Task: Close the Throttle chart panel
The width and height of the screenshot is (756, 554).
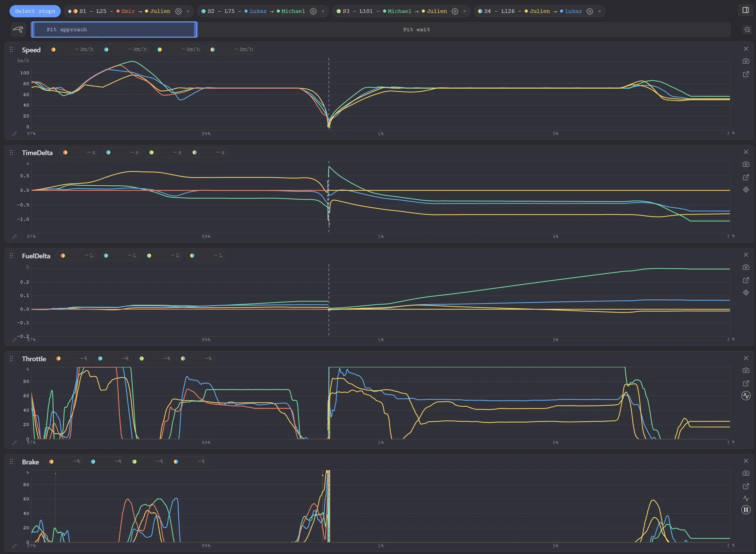Action: (x=746, y=358)
